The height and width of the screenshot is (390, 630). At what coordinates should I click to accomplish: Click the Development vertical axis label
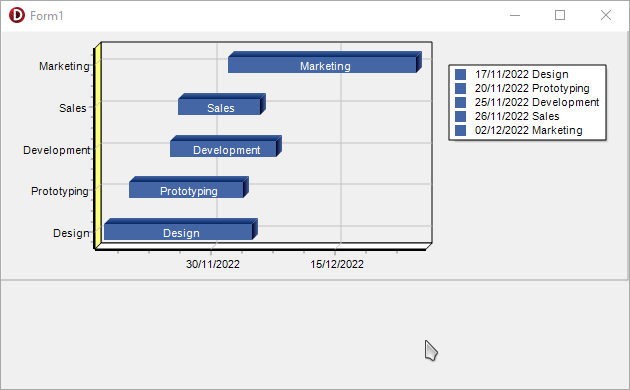click(57, 150)
